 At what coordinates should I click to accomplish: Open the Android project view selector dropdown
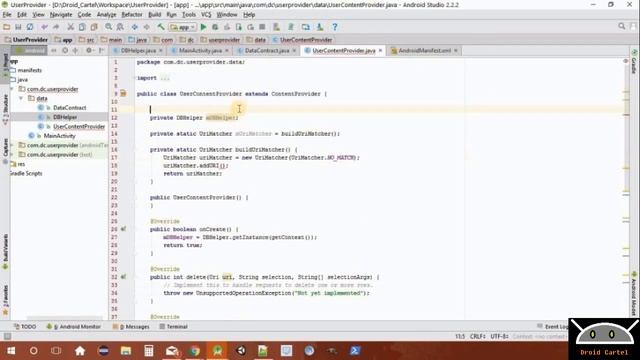(x=29, y=50)
